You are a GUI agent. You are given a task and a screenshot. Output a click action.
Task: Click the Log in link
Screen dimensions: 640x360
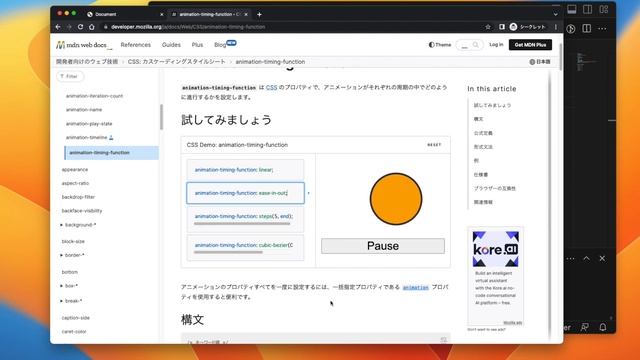tap(496, 44)
